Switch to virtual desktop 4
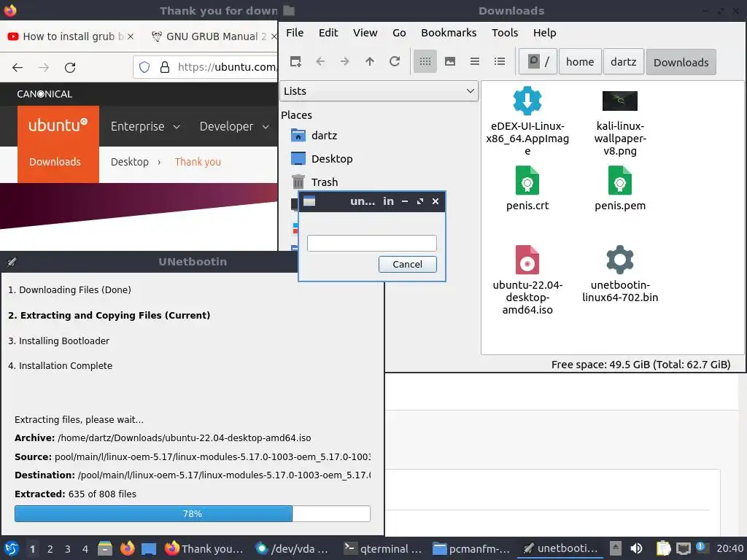The height and width of the screenshot is (560, 747). pos(85,549)
